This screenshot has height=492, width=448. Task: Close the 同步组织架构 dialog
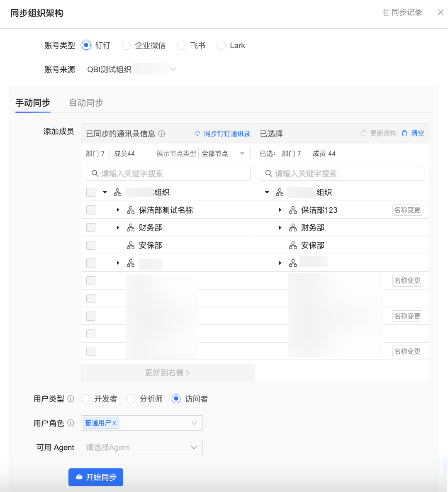pos(441,12)
